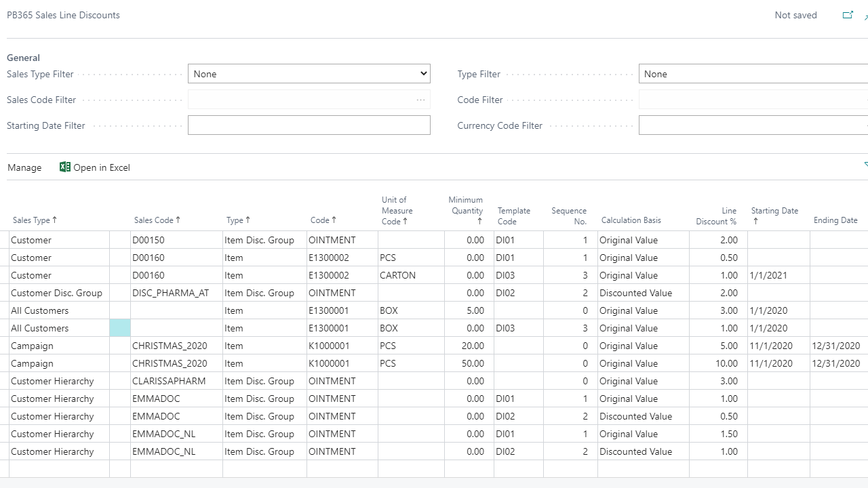Click the Starting Date column header
Image resolution: width=868 pixels, height=488 pixels.
(774, 216)
